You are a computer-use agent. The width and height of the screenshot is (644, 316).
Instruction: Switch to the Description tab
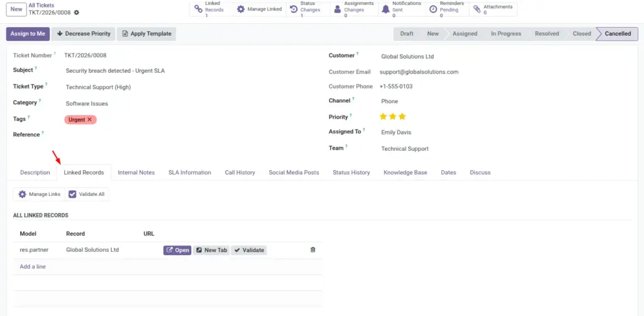pos(35,172)
